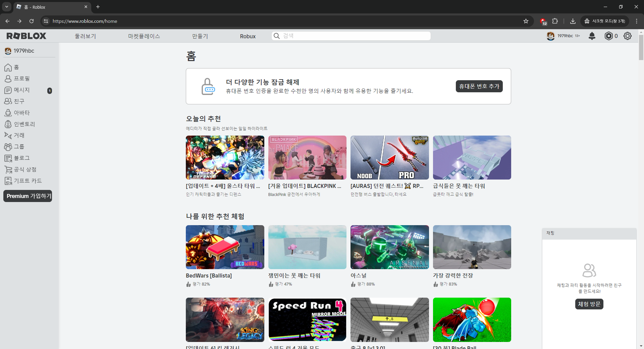The width and height of the screenshot is (644, 349).
Task: Bookmark this page with the star icon
Action: coord(526,21)
